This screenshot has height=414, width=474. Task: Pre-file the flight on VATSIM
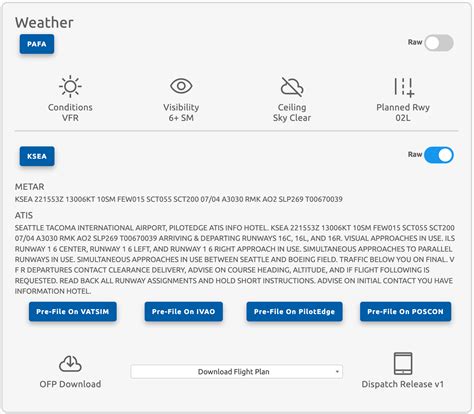73,312
